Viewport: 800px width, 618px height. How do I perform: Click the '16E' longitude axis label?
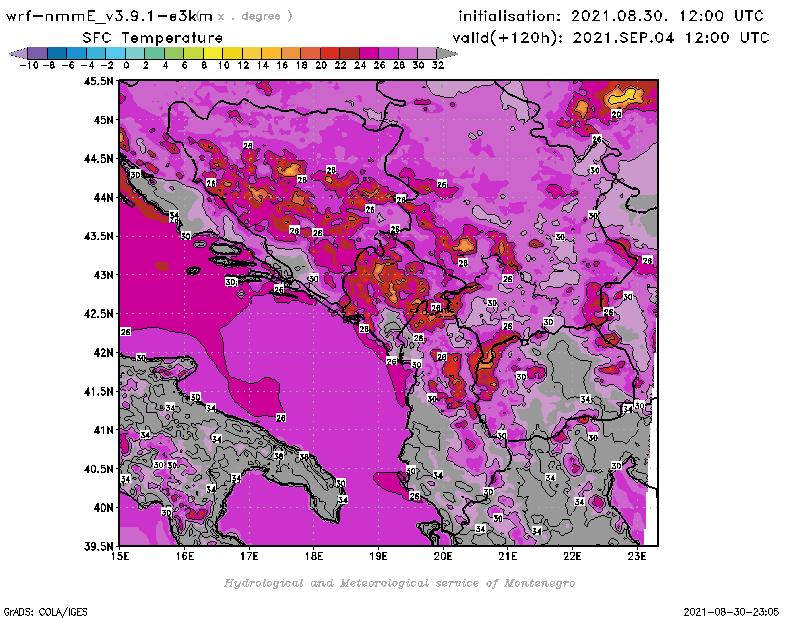pyautogui.click(x=185, y=556)
